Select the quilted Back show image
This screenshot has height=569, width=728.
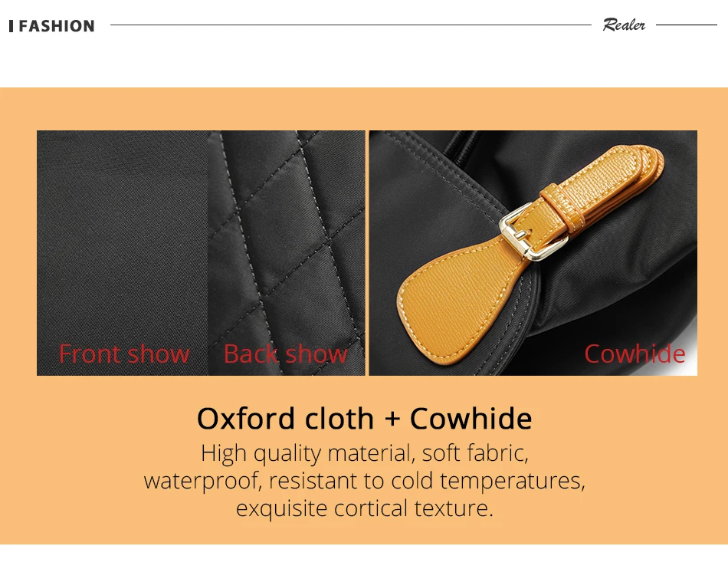287,253
